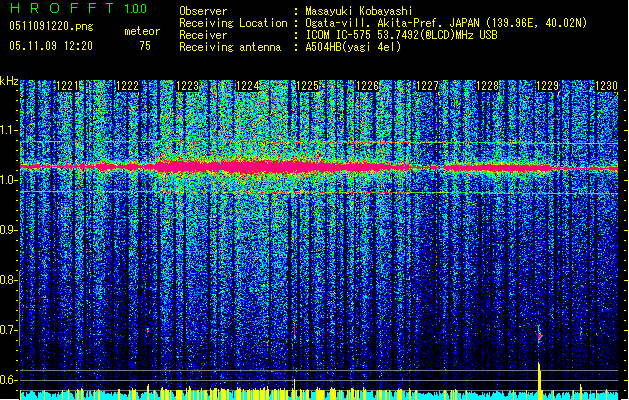Viewport: 629px width, 400px height.
Task: Click the Receiving antenna label
Action: pyautogui.click(x=230, y=47)
